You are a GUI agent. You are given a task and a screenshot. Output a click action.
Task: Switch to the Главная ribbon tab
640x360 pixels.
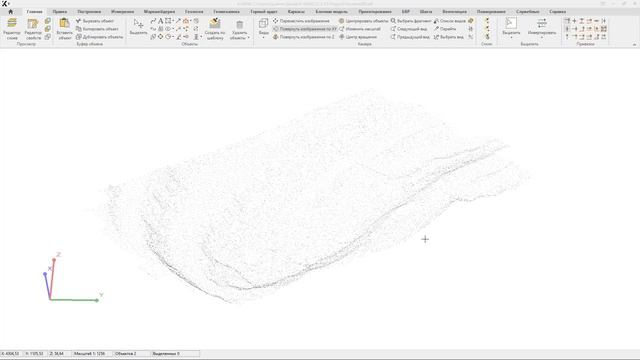(34, 11)
